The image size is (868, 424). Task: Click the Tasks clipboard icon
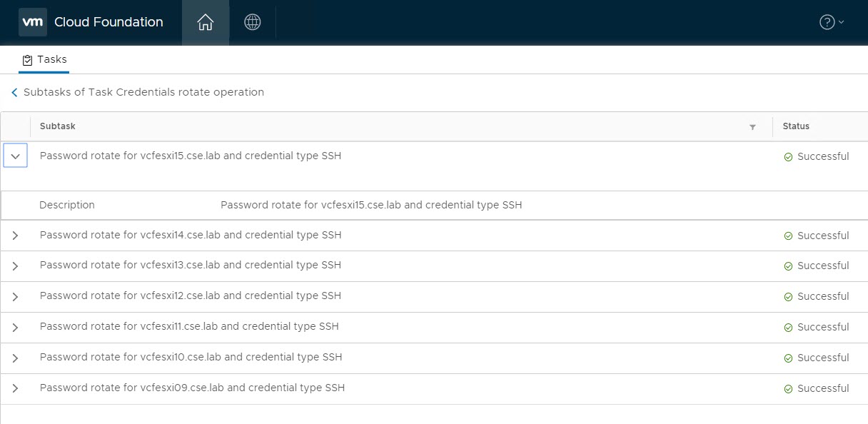coord(27,60)
